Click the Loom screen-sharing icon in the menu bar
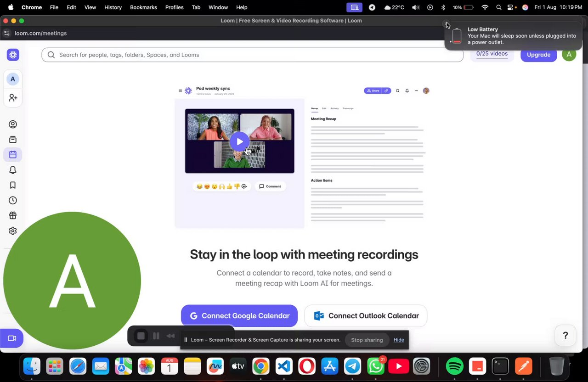 click(354, 7)
